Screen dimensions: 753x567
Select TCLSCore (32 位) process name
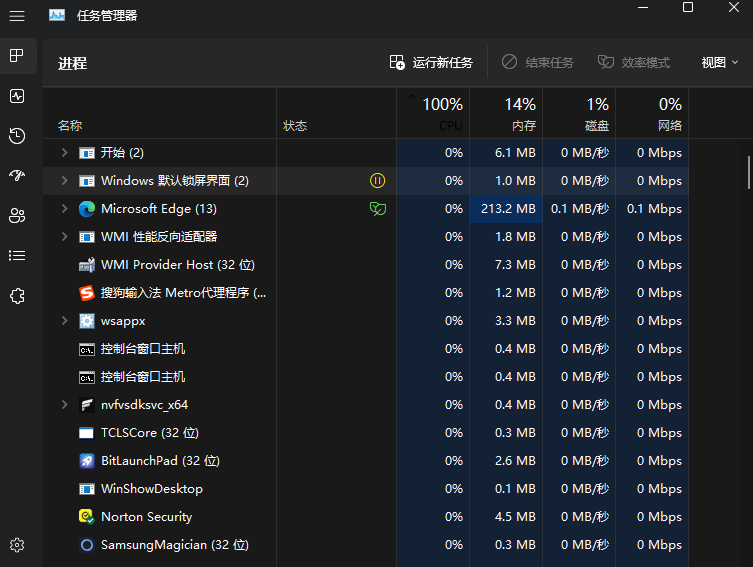[x=150, y=433]
